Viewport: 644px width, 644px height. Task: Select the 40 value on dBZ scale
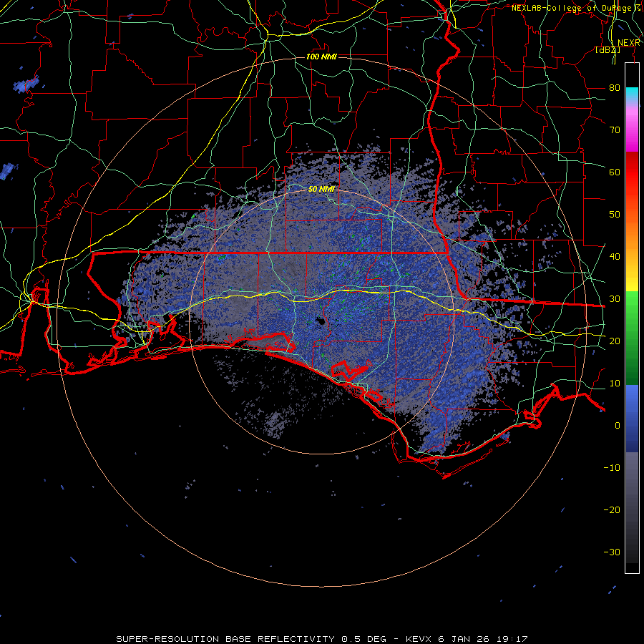(615, 257)
